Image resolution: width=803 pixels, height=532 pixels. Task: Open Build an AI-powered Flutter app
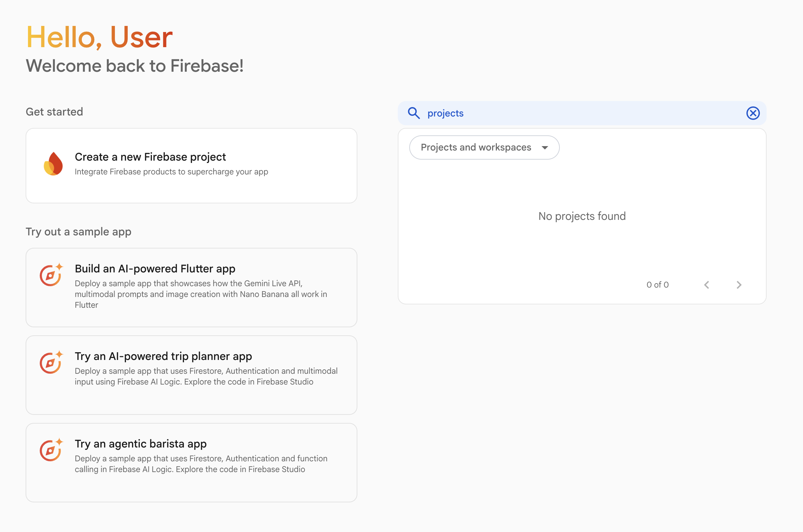pyautogui.click(x=191, y=287)
